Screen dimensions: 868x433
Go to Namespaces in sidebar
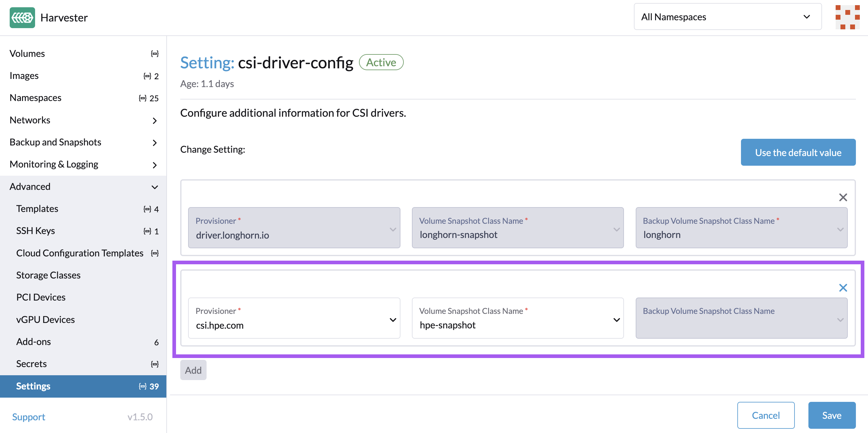tap(83, 98)
